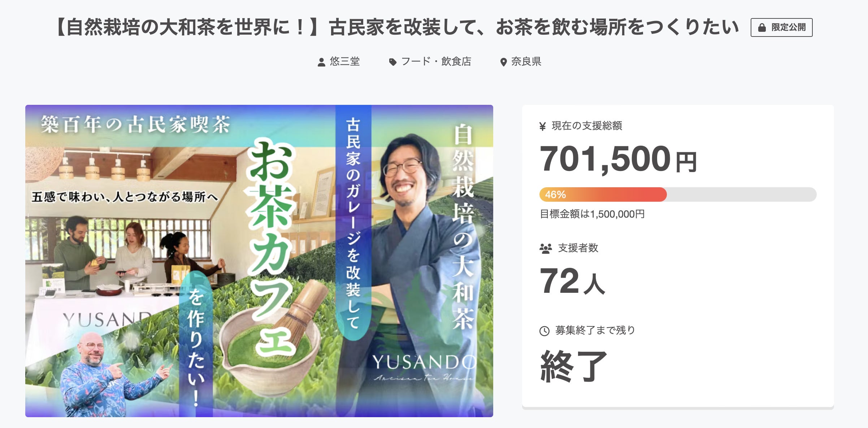The height and width of the screenshot is (428, 868).
Task: Click the tag icon beside フード・飲食店
Action: coord(392,62)
